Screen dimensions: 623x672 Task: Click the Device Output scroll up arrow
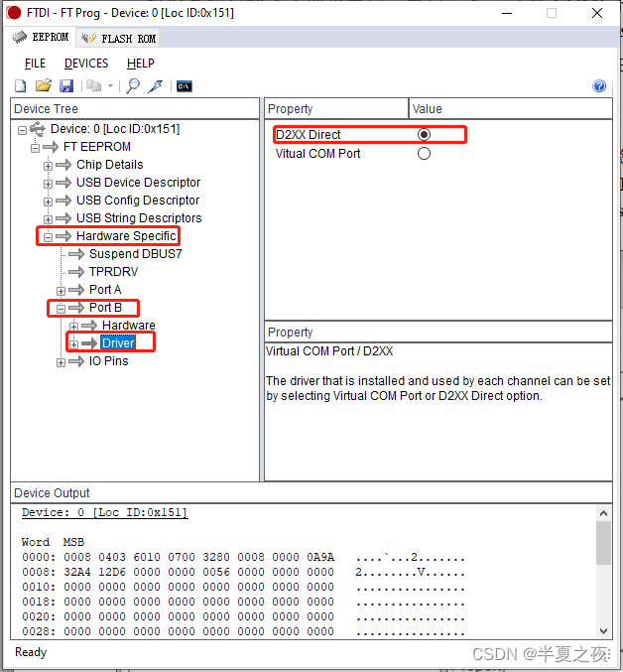pyautogui.click(x=604, y=513)
